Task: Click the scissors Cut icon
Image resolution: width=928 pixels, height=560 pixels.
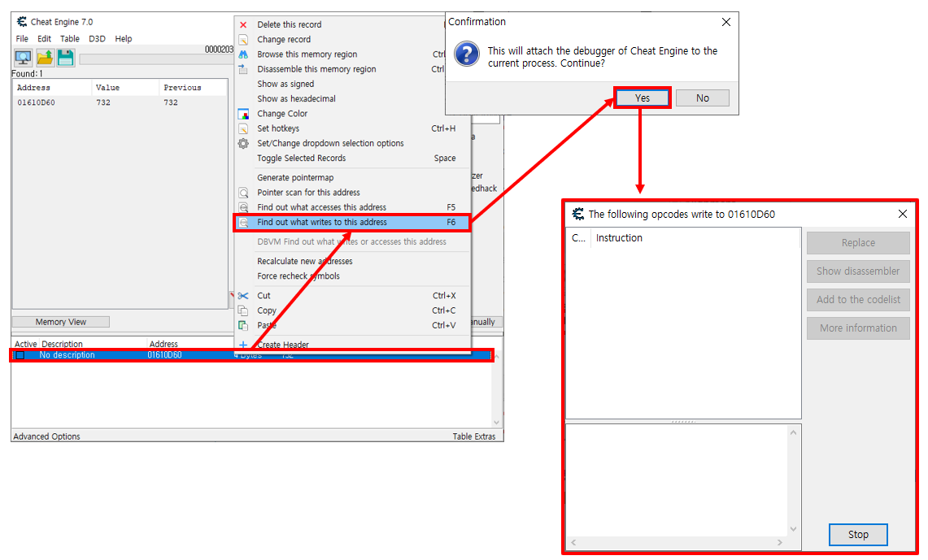Action: tap(243, 296)
